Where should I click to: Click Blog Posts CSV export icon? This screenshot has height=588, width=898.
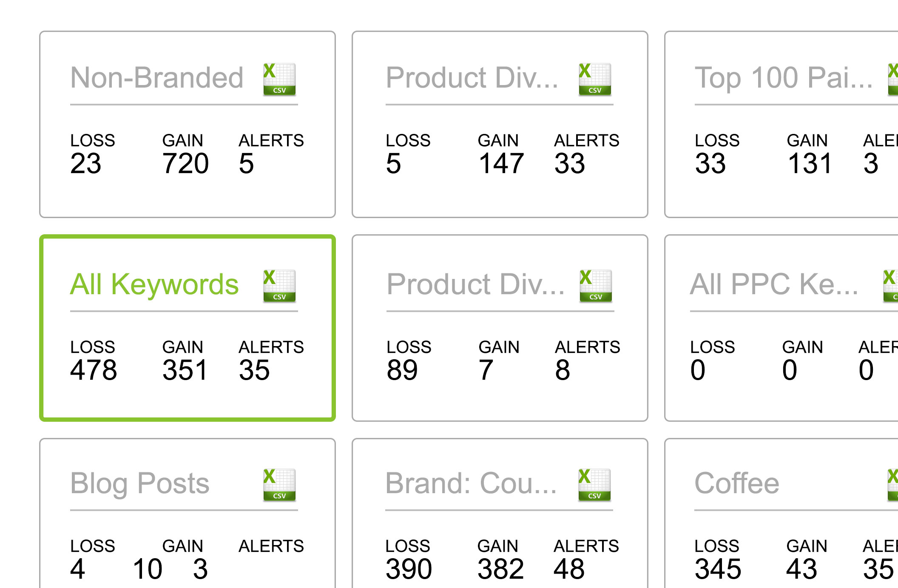coord(279,485)
